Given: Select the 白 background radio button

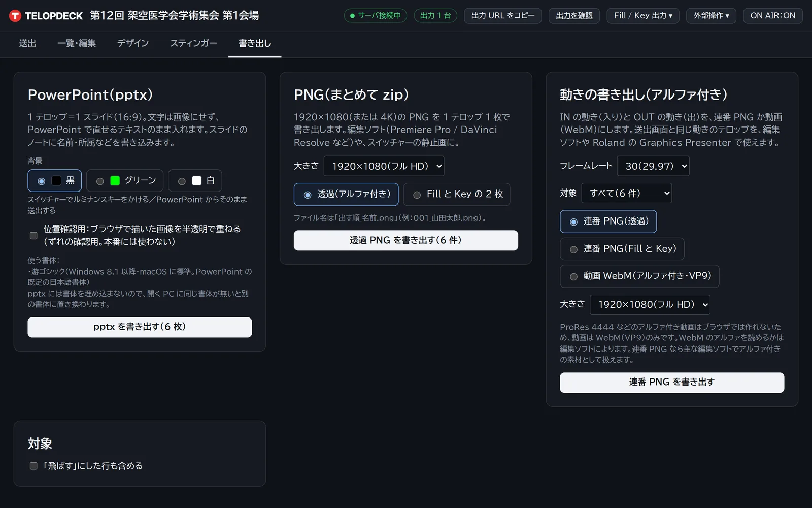Looking at the screenshot, I should pos(182,181).
